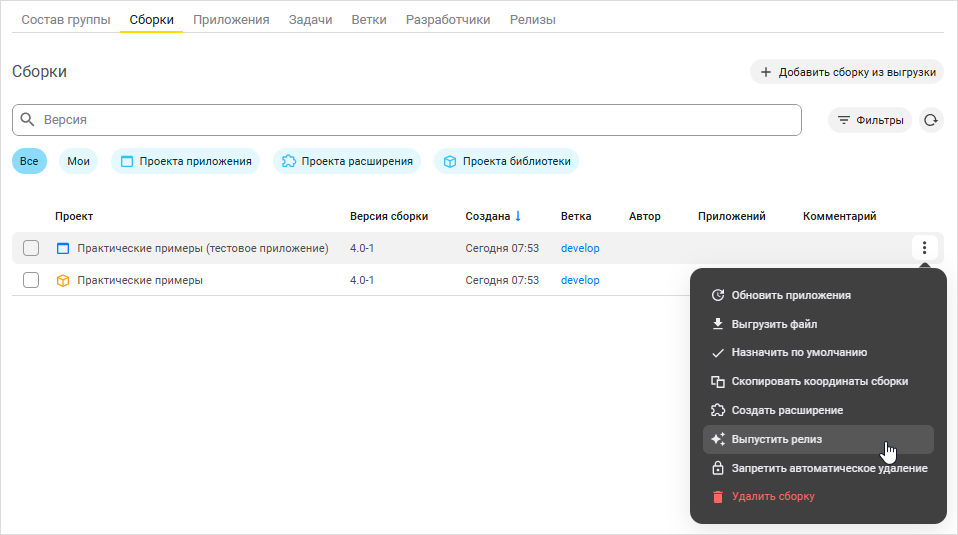Open the Фильтры panel

point(870,120)
